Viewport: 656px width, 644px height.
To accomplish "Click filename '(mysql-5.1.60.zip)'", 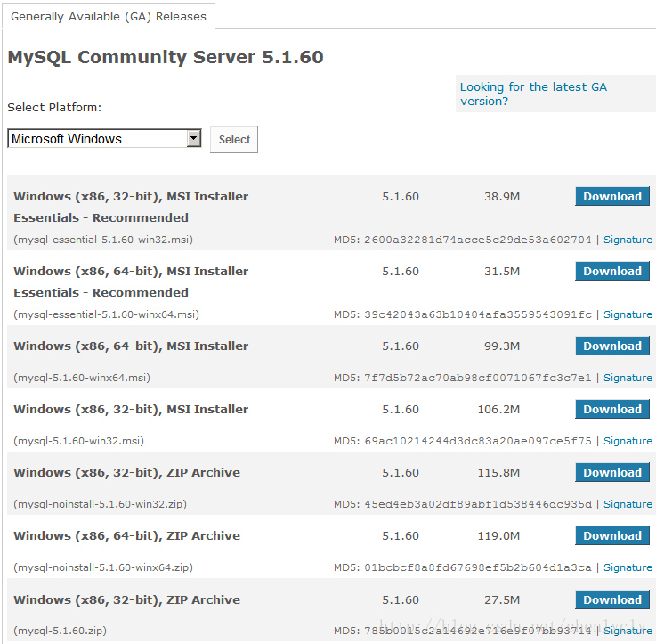I will 61,631.
